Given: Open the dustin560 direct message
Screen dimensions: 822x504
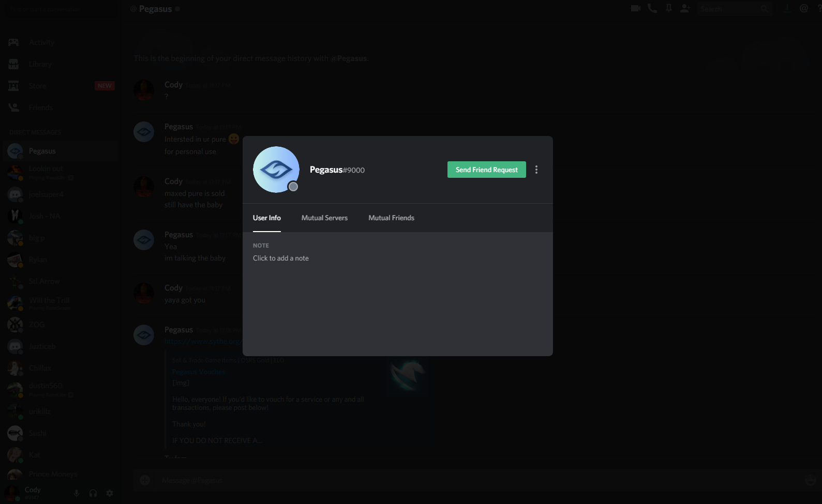Looking at the screenshot, I should point(61,390).
